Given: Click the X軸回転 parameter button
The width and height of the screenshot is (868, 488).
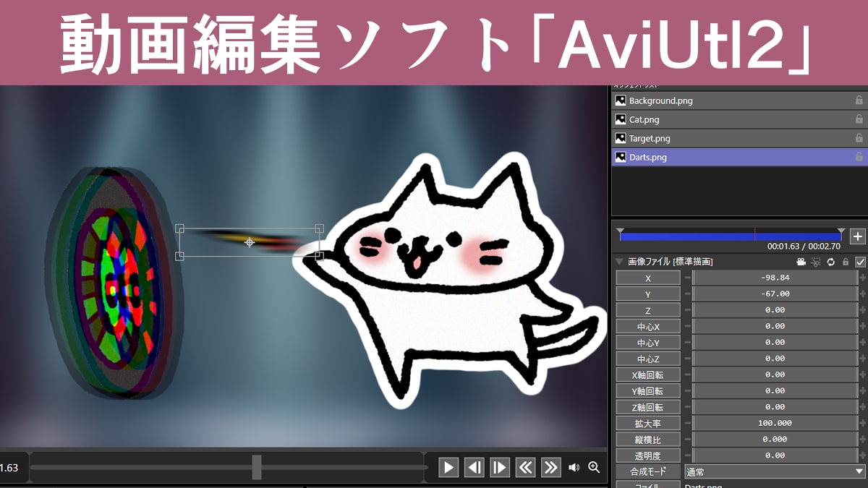Looking at the screenshot, I should click(648, 375).
